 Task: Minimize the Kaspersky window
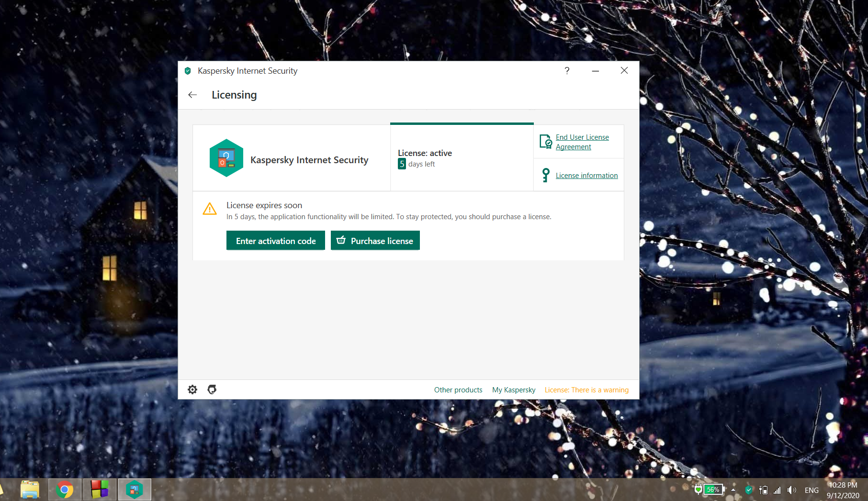pyautogui.click(x=596, y=71)
